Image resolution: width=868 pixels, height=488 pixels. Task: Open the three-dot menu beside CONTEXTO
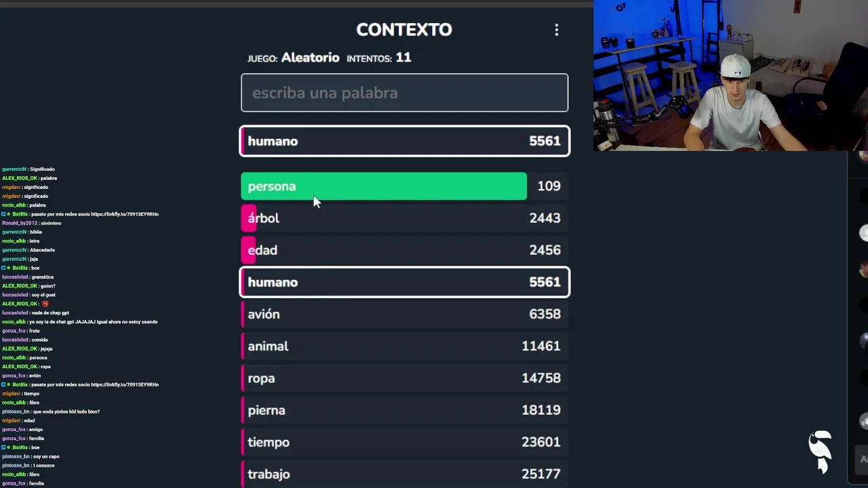pos(557,30)
